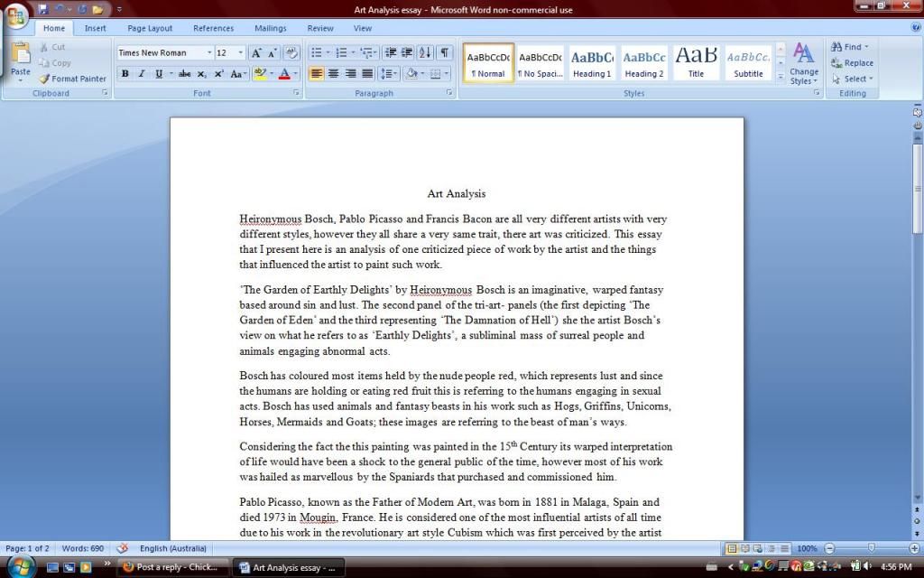924x578 pixels.
Task: Expand the Change Styles dropdown
Action: pyautogui.click(x=803, y=64)
